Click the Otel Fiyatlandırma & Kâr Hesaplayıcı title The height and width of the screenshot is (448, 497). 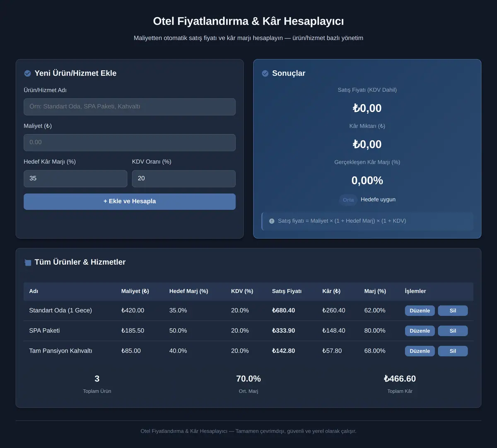248,21
